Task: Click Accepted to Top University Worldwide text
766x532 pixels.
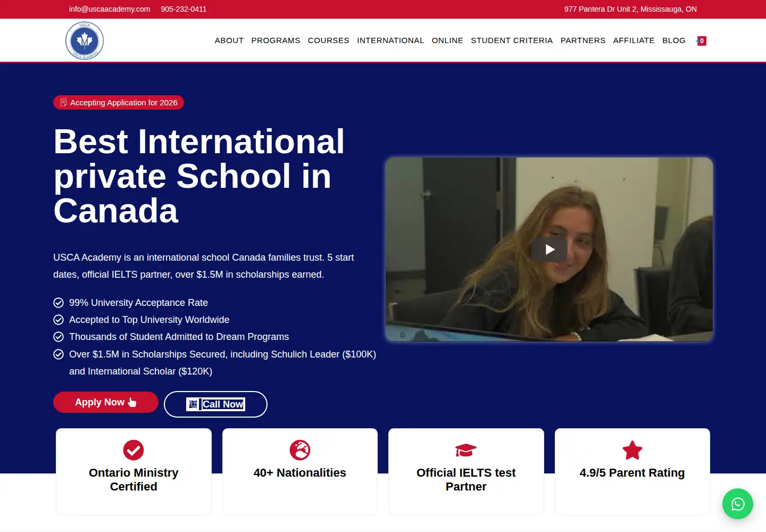Action: pyautogui.click(x=149, y=320)
